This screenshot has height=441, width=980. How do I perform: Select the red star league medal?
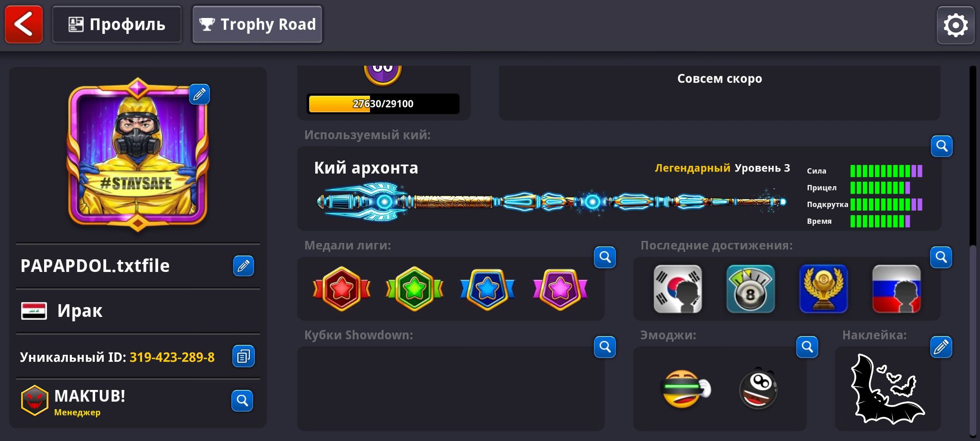coord(342,289)
